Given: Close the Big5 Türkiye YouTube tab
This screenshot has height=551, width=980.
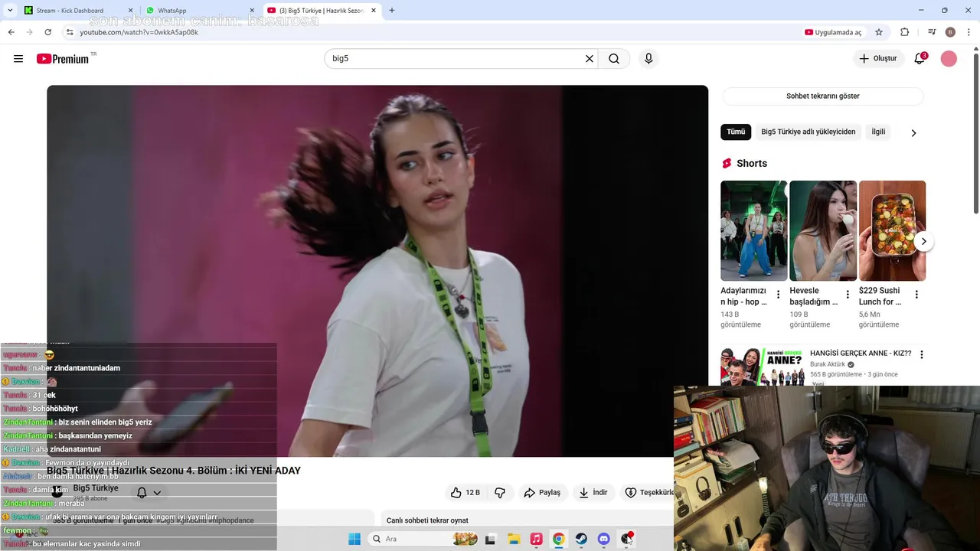Looking at the screenshot, I should pyautogui.click(x=374, y=10).
